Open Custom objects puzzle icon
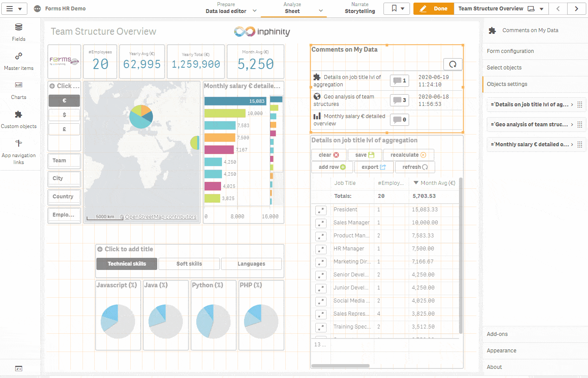The image size is (588, 378). (19, 115)
